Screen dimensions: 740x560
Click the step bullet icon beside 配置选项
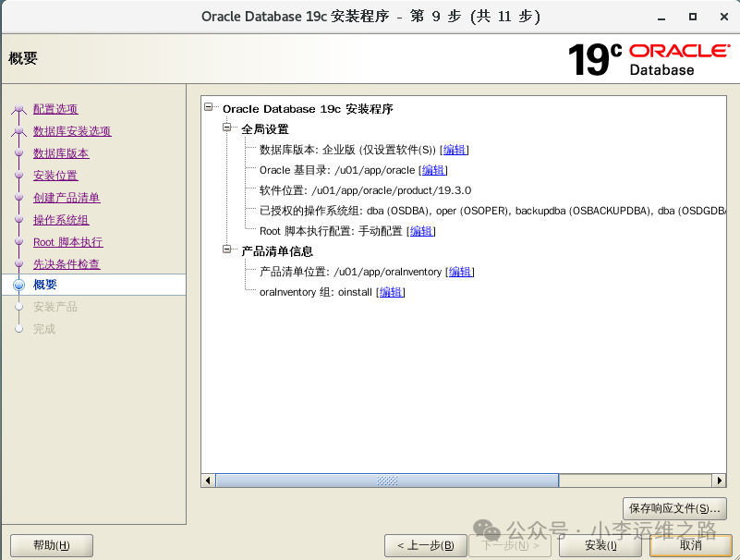click(x=18, y=109)
